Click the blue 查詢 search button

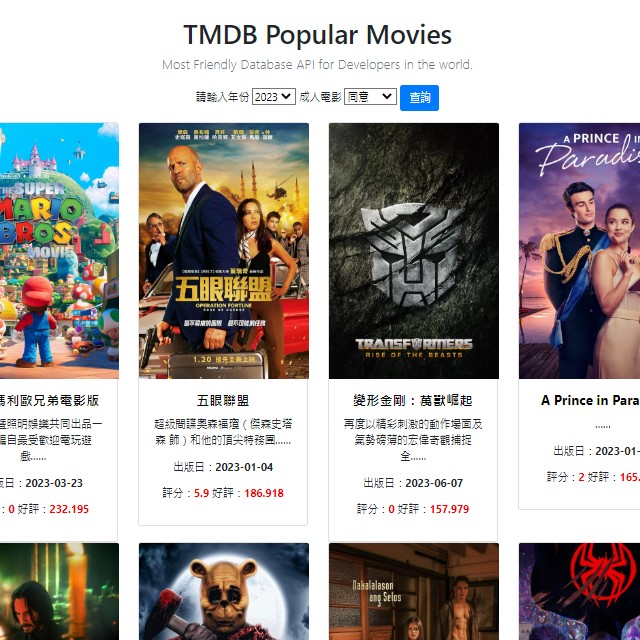click(419, 98)
